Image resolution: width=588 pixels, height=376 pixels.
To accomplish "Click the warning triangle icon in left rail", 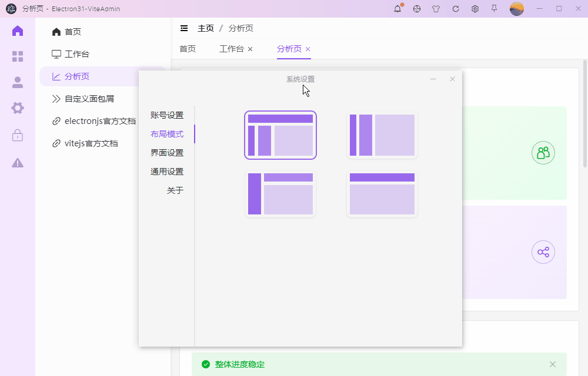I will [18, 163].
